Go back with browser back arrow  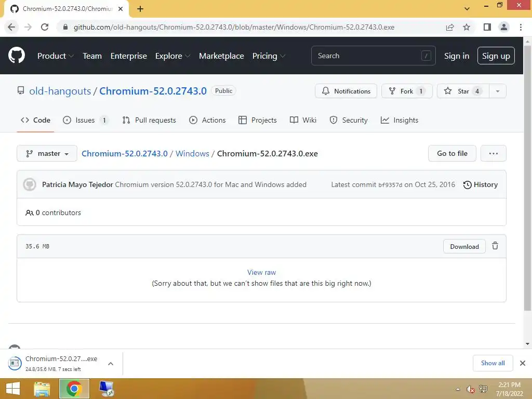(x=11, y=27)
